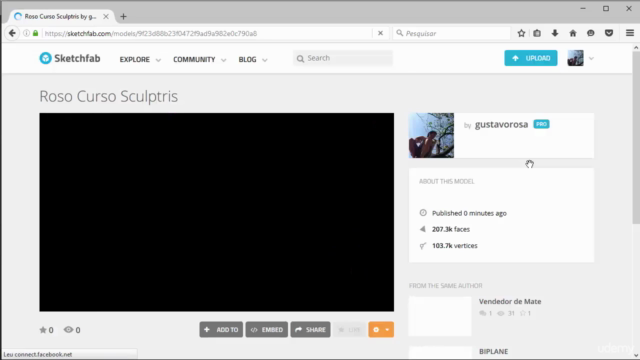Click the Add To button
Screen dimensions: 640x360
pos(221,329)
